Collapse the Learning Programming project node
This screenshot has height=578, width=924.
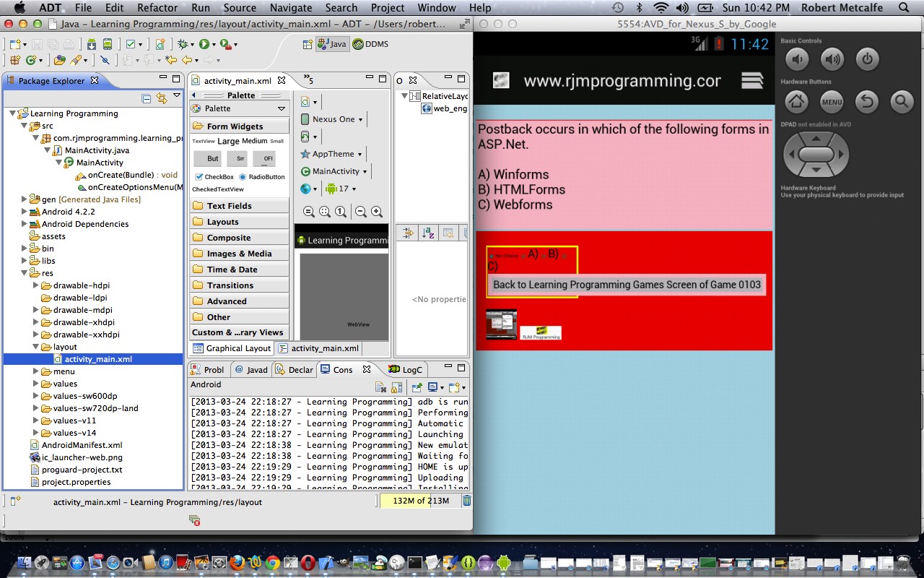(x=12, y=113)
